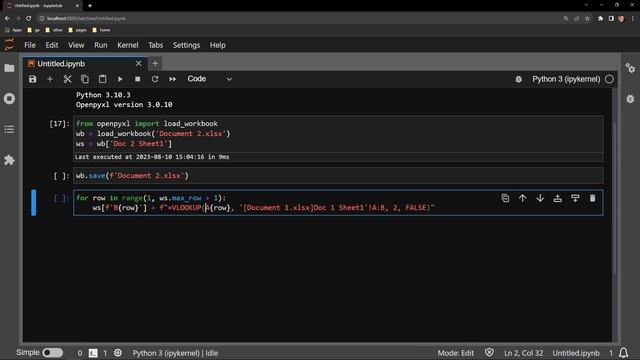The width and height of the screenshot is (640, 360).
Task: Open notifications bell icon
Action: point(623,353)
